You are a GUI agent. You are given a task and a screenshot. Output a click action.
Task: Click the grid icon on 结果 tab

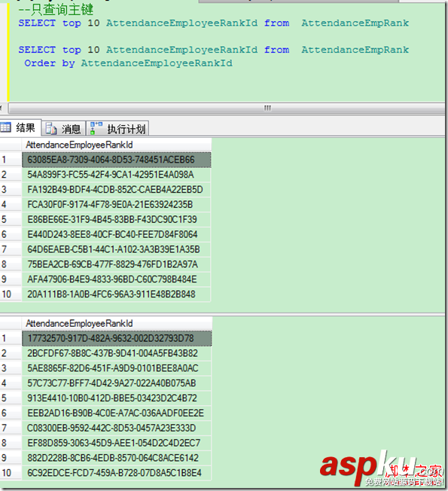[5, 127]
